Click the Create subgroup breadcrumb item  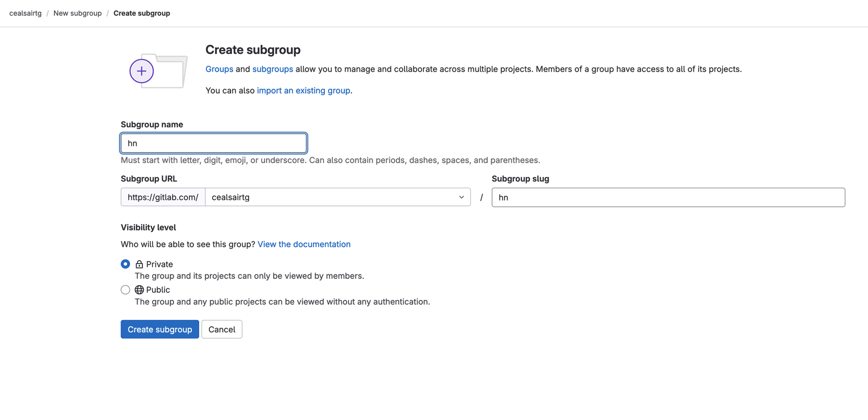142,13
